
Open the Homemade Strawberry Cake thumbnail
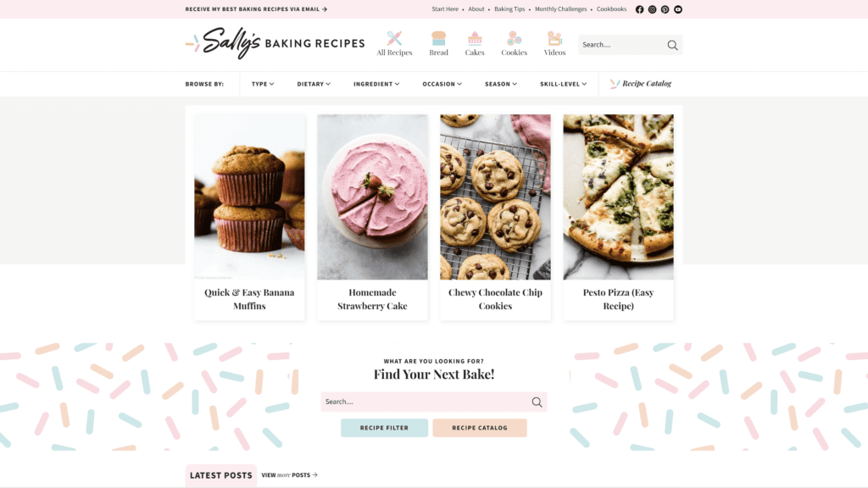373,197
